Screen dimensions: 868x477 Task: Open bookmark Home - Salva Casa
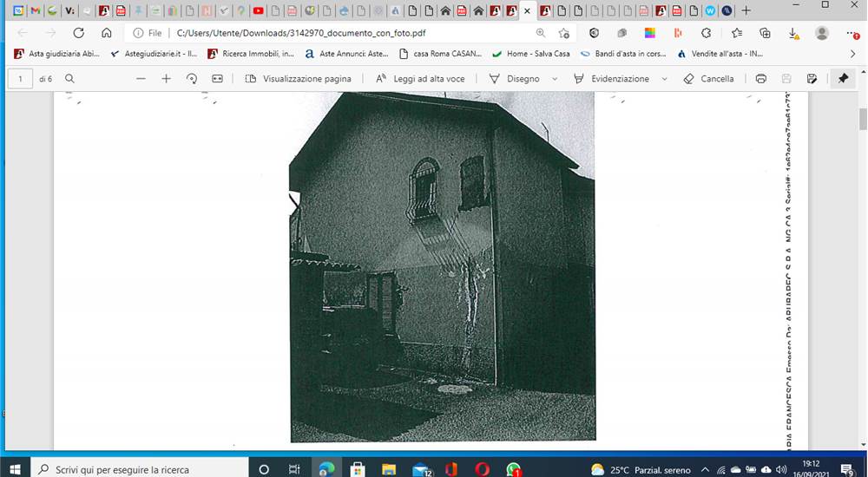click(x=531, y=54)
